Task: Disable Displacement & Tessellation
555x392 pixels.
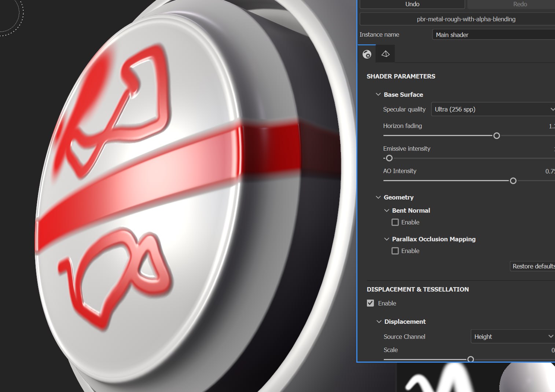Action: point(370,303)
